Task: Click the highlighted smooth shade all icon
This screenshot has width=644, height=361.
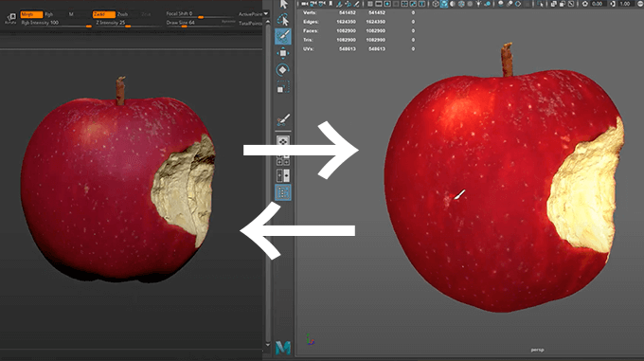Action: (x=443, y=4)
